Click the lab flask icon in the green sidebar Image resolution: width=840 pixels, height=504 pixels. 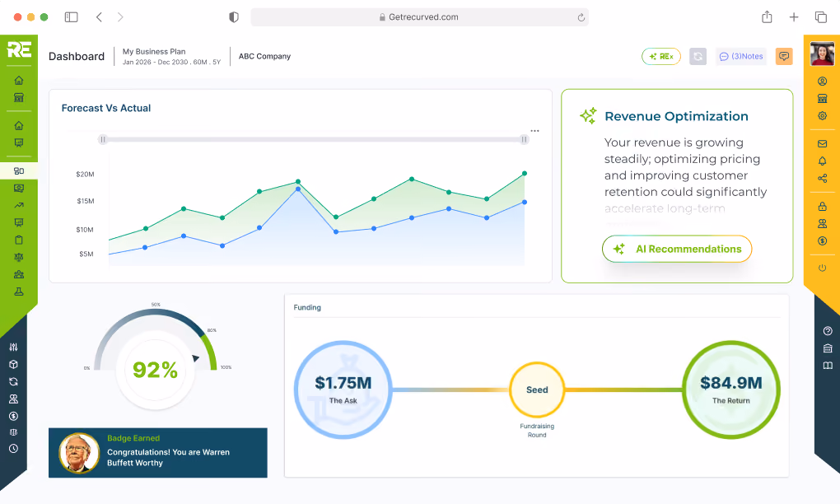(19, 292)
